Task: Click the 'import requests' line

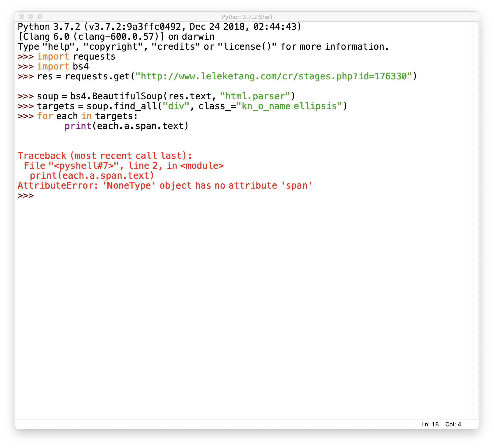Action: pos(76,57)
